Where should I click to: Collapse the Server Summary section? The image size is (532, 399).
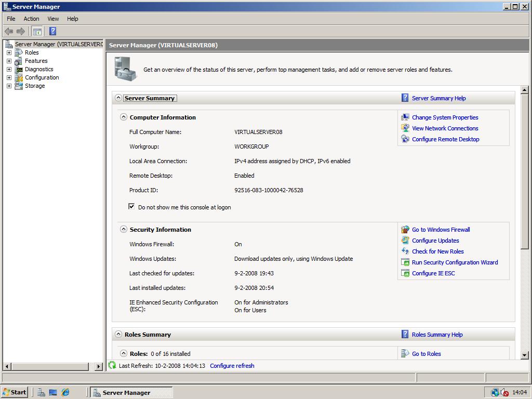118,98
